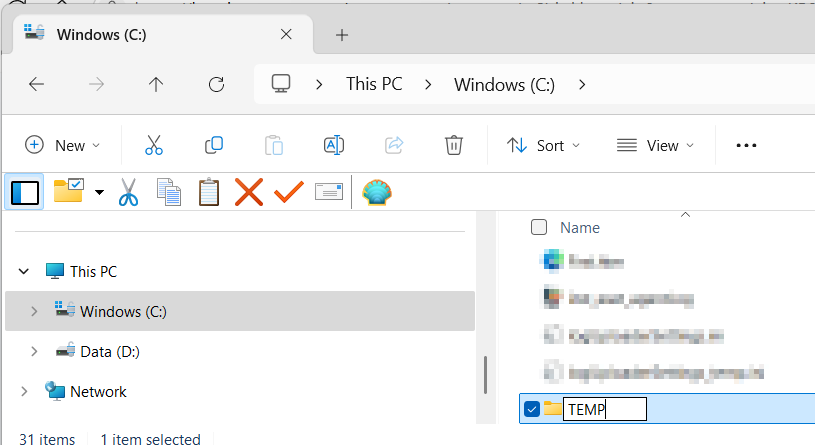
Task: Close the Windows (C:) tab
Action: [x=286, y=34]
